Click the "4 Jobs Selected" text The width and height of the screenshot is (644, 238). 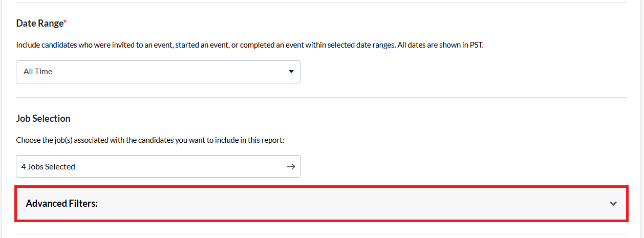[x=48, y=166]
